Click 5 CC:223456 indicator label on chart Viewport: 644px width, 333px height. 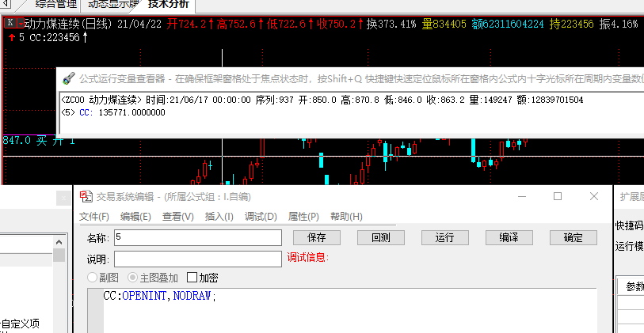pyautogui.click(x=49, y=38)
